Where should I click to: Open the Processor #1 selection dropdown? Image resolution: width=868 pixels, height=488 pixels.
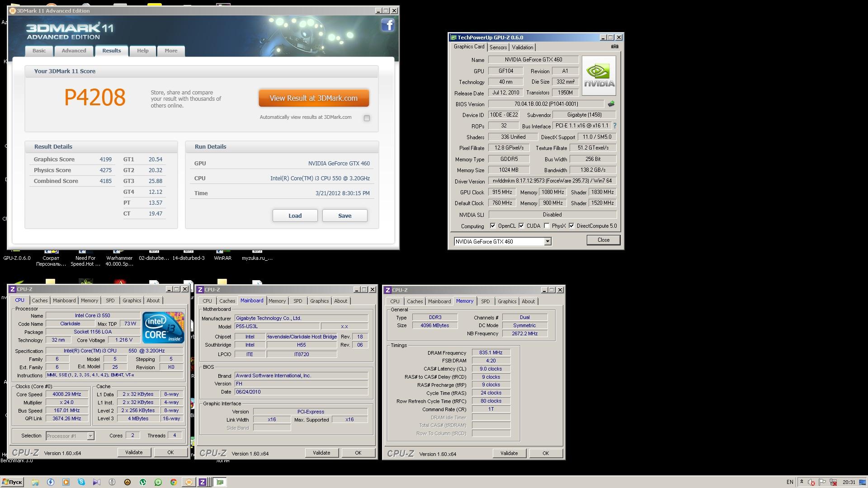pos(90,436)
